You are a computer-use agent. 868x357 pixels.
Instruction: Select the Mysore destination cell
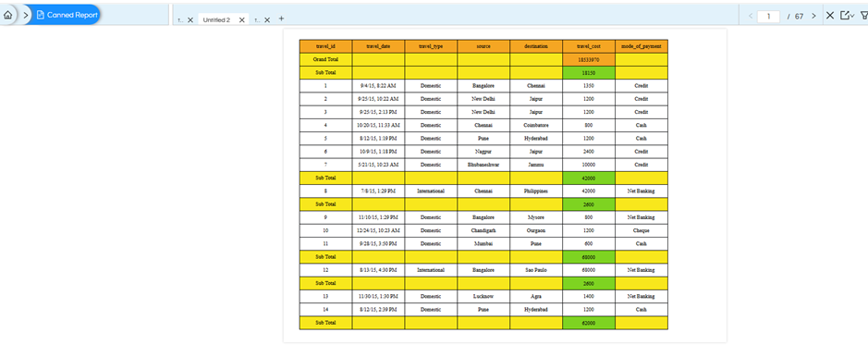click(x=536, y=217)
